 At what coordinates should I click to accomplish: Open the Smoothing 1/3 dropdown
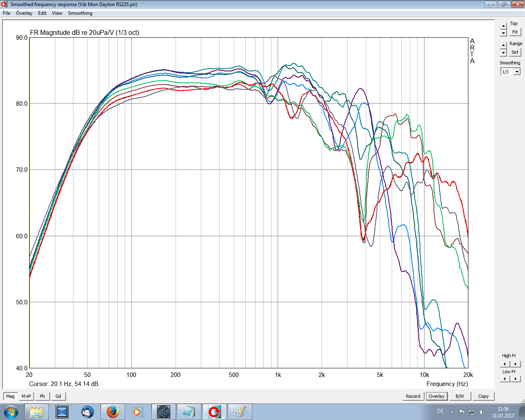[517, 72]
